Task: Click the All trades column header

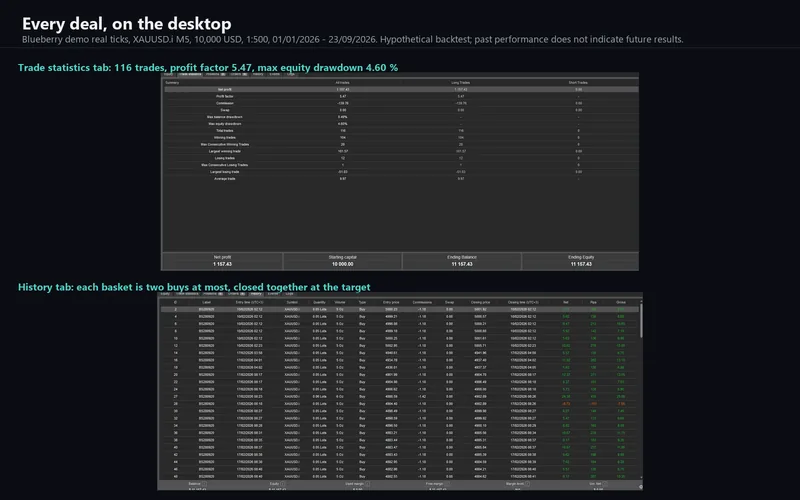Action: (x=342, y=82)
